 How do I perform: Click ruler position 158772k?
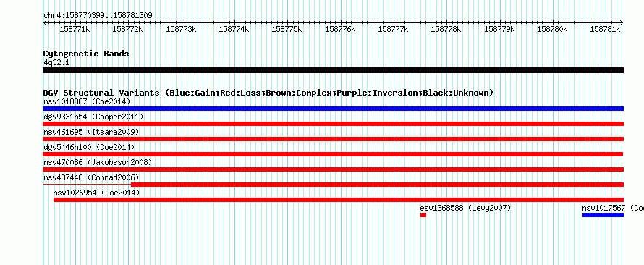[x=128, y=29]
